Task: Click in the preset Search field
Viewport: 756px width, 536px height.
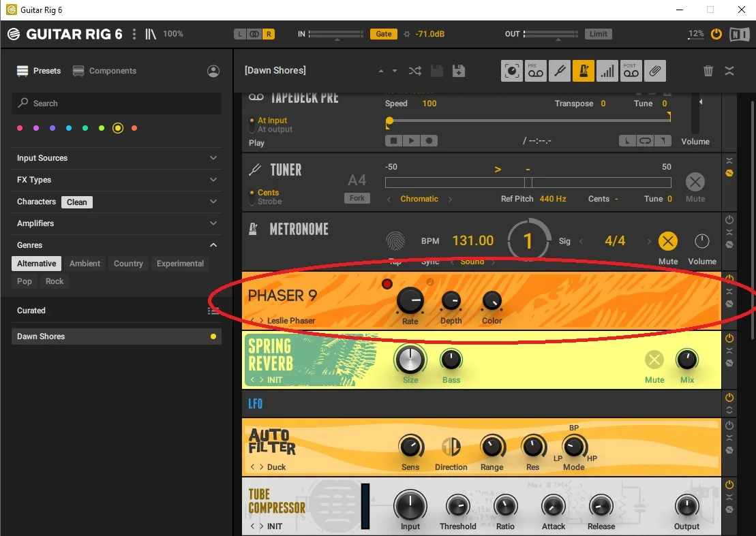Action: click(117, 104)
